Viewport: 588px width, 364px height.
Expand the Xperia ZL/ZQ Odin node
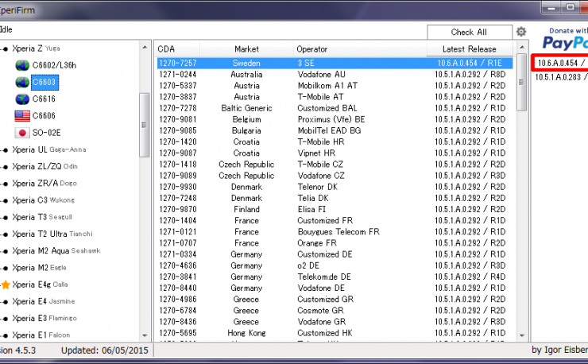(5, 168)
